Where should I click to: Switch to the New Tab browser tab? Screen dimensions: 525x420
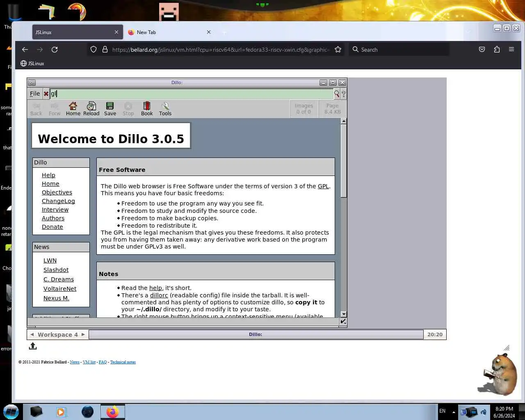point(169,32)
